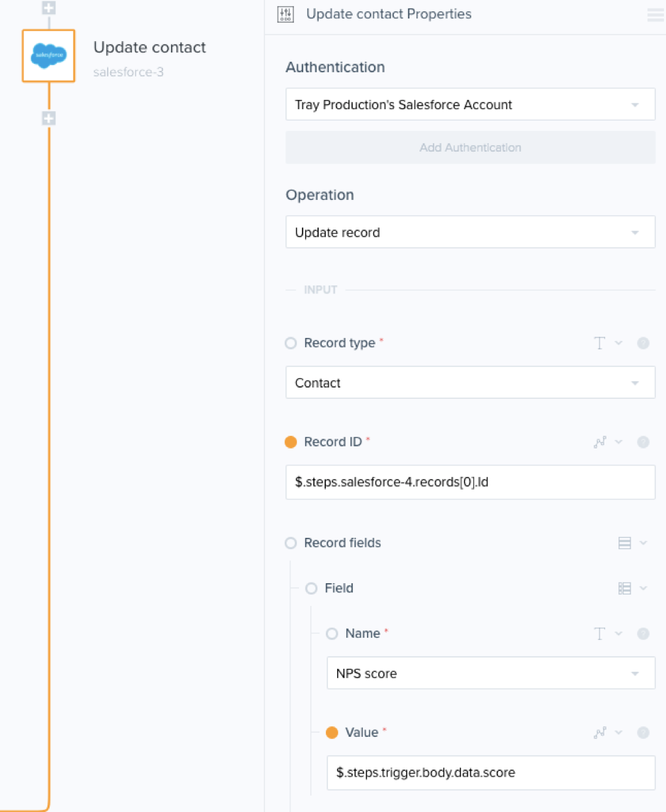Open Record fields array type chevron menu
Viewport: 666px width, 812px height.
click(x=643, y=543)
